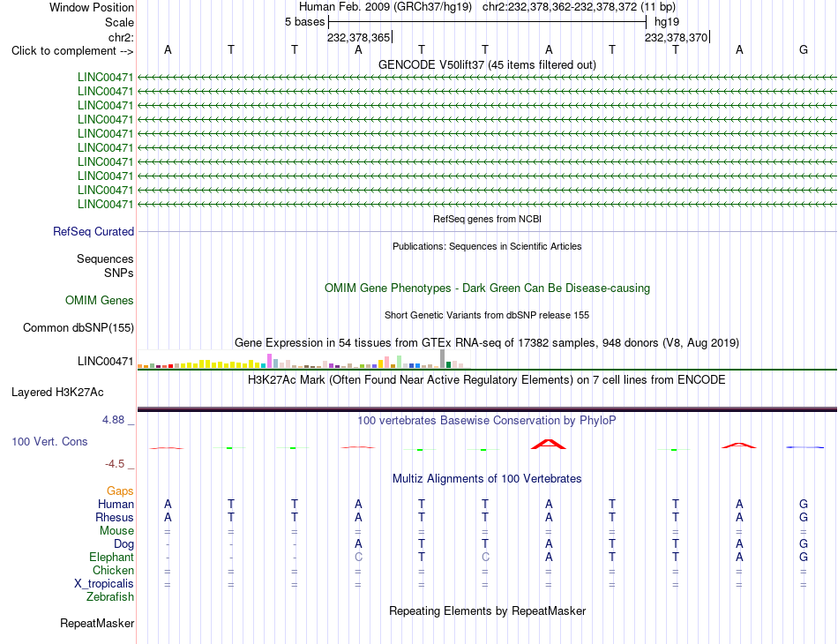Click the G base in the Elephant alignment row
This screenshot has width=838, height=644.
pyautogui.click(x=804, y=558)
